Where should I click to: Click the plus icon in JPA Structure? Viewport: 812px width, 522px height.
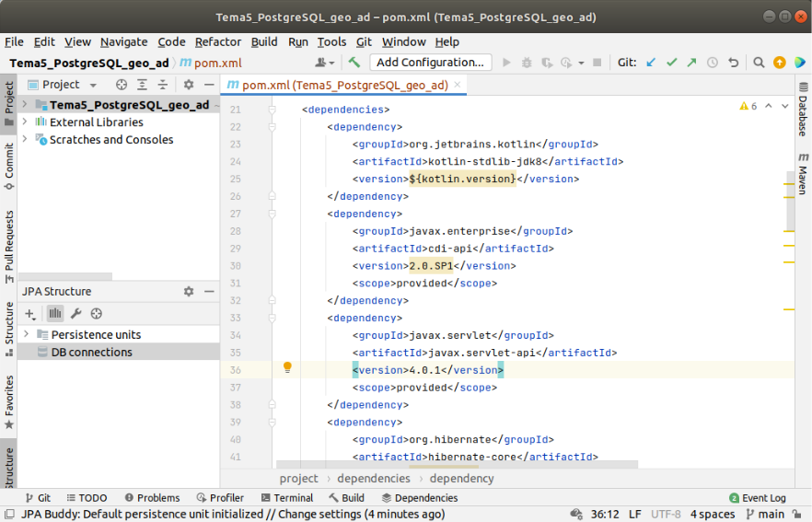pos(30,314)
